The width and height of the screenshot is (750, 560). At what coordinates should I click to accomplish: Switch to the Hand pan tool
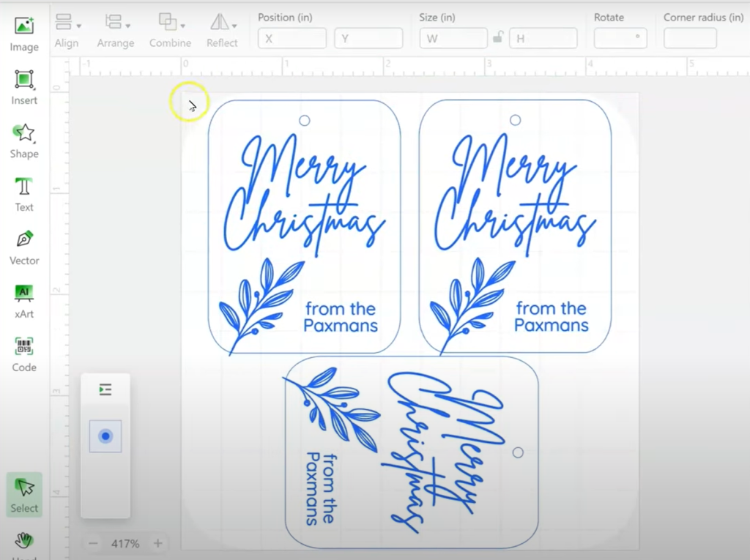pyautogui.click(x=24, y=542)
